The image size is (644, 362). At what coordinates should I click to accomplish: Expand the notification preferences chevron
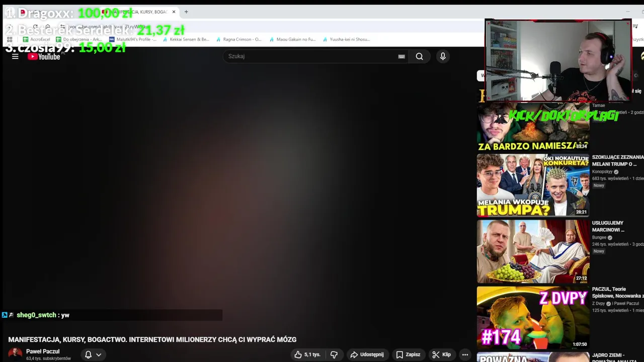[99, 354]
